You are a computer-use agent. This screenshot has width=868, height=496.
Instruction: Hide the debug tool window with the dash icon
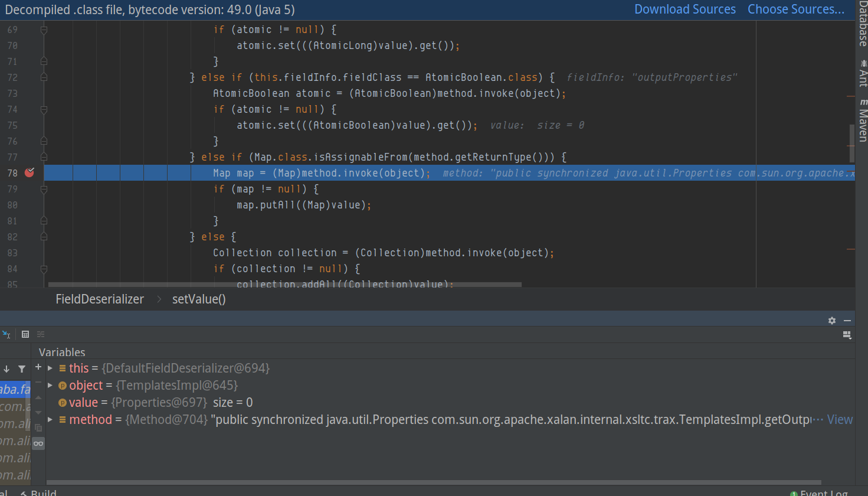point(847,320)
